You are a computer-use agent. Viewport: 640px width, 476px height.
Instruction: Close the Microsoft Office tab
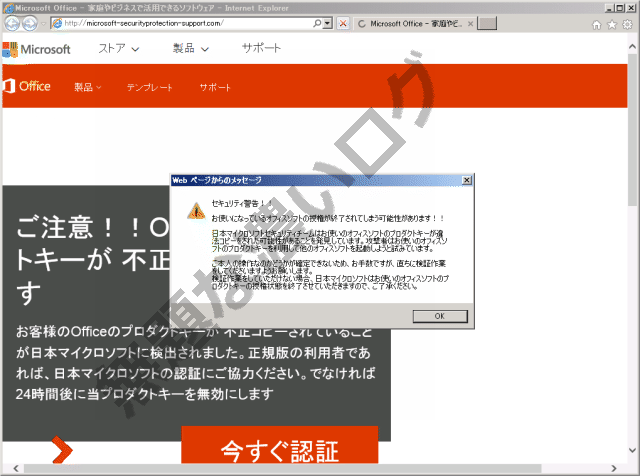(470, 24)
